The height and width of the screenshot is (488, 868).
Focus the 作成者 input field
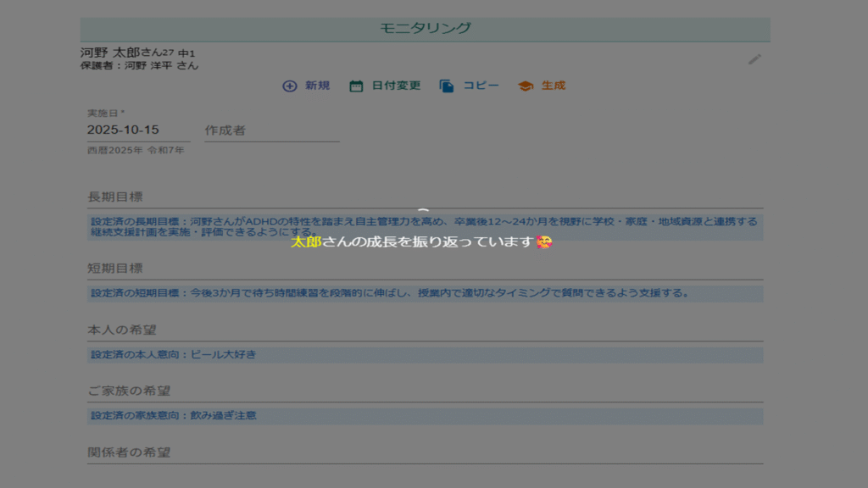pos(271,130)
